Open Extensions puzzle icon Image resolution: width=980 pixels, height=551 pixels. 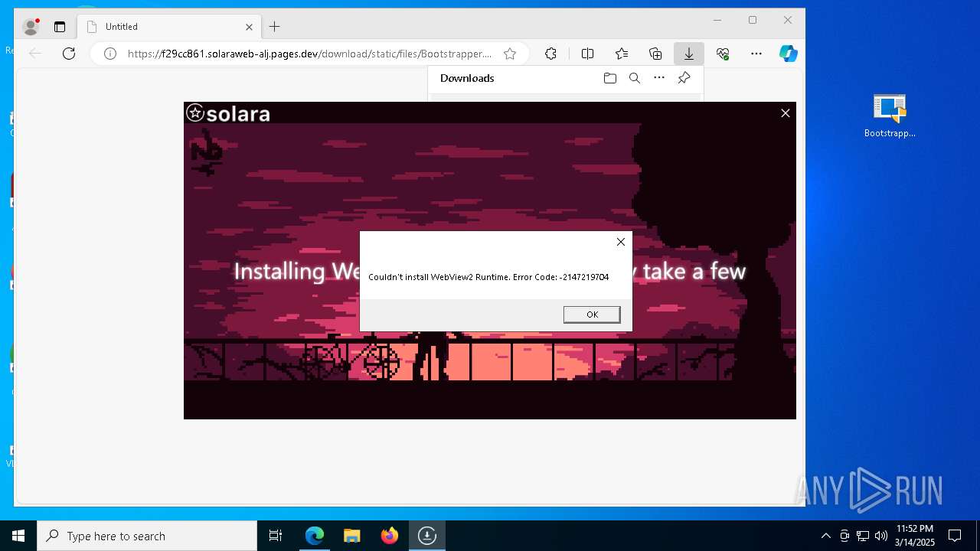[550, 54]
